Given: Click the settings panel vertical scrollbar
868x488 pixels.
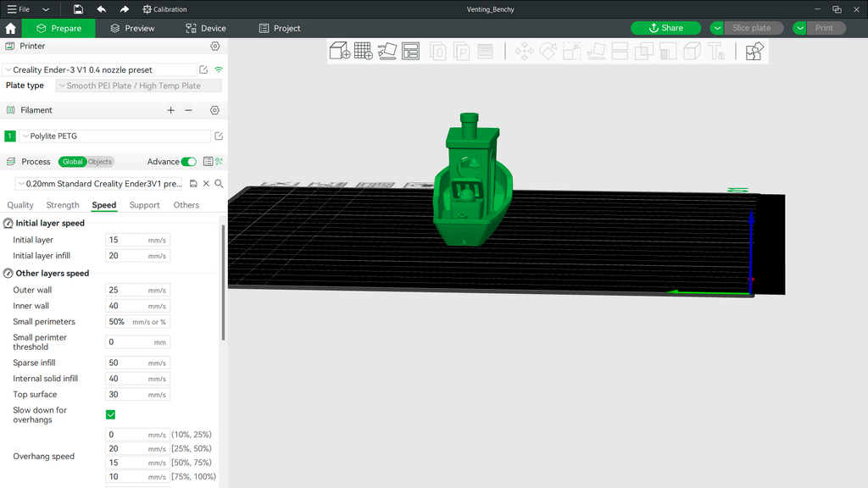Looking at the screenshot, I should 223,282.
